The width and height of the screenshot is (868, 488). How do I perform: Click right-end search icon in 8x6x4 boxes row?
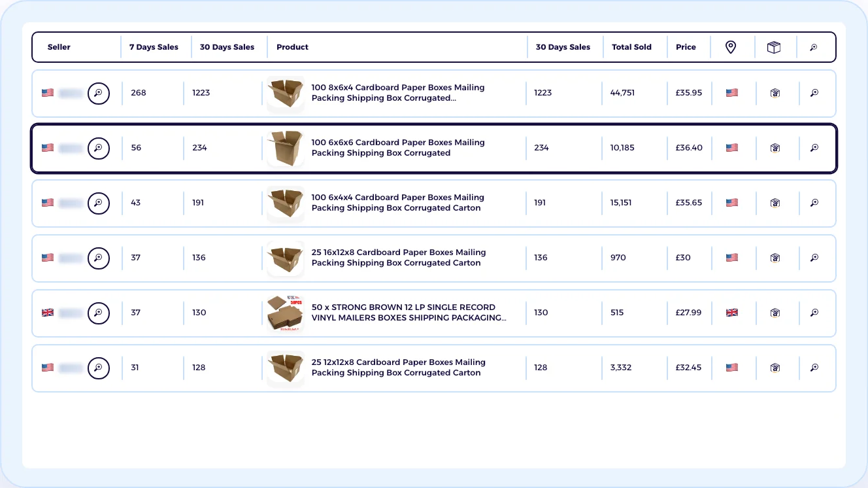point(814,93)
